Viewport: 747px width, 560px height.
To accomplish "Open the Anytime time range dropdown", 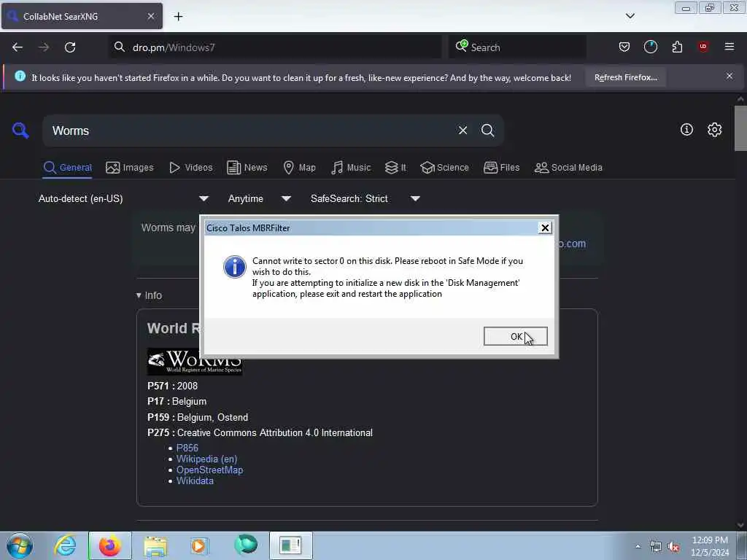I will 259,198.
